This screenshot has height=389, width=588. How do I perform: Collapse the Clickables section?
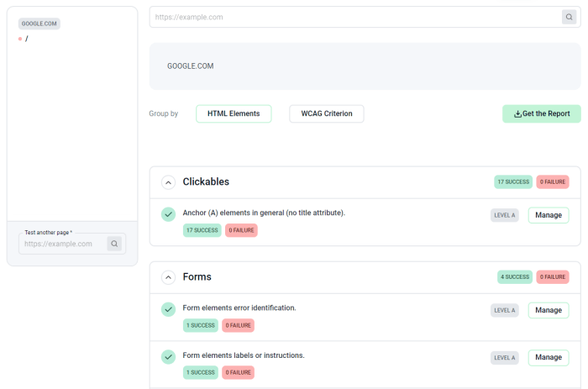(168, 182)
